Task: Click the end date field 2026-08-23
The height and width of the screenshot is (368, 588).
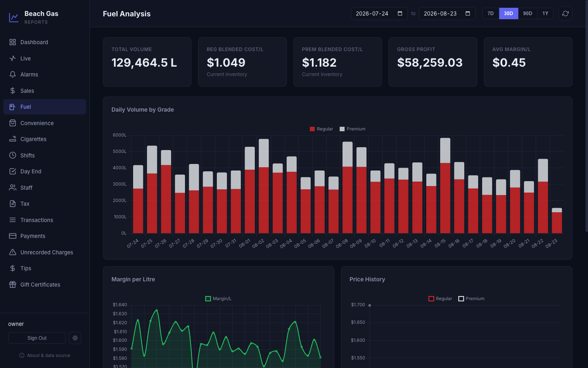Action: tap(447, 13)
